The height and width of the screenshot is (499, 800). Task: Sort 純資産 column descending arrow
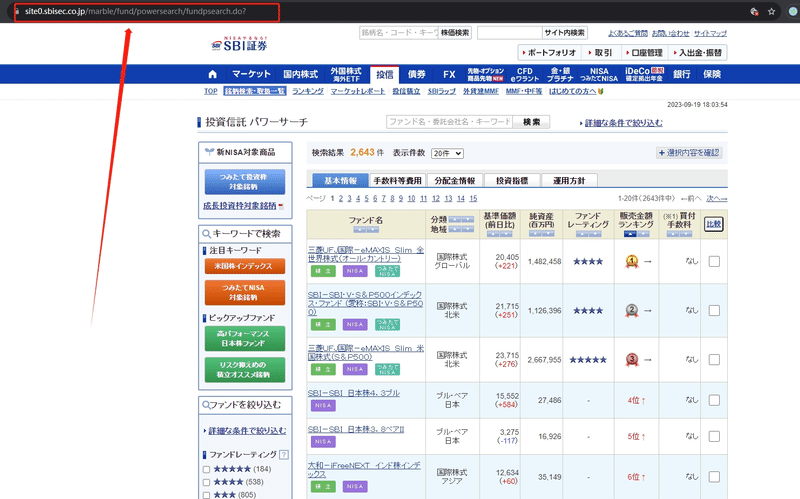click(x=548, y=234)
